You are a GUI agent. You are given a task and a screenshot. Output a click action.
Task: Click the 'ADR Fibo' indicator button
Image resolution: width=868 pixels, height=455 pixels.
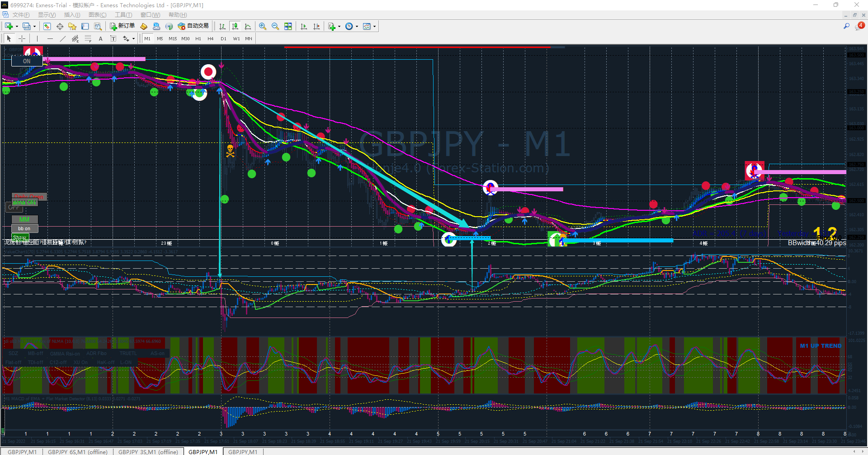[x=96, y=354]
